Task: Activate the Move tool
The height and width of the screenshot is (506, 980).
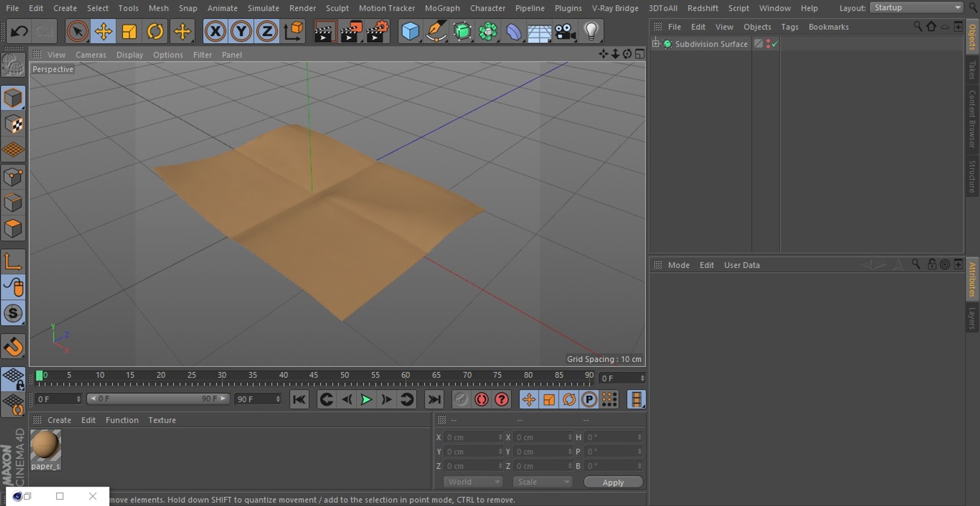Action: point(103,32)
